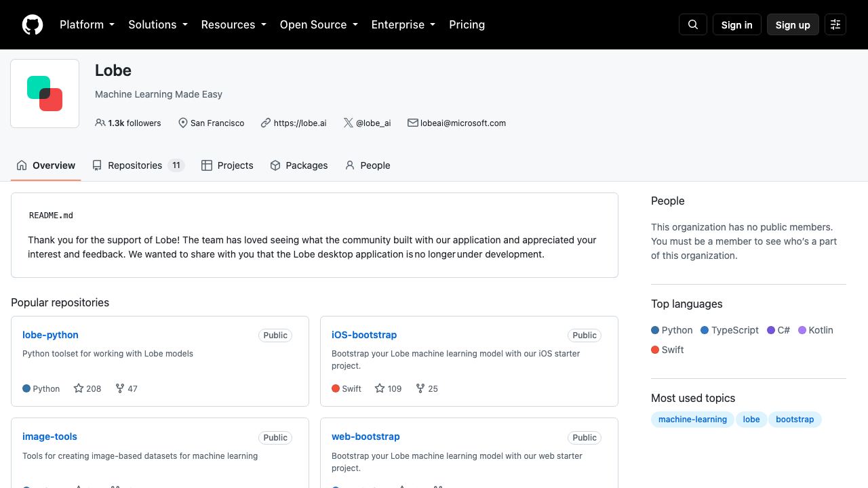Click the Repositories count badge 11
The image size is (868, 488).
coord(176,165)
